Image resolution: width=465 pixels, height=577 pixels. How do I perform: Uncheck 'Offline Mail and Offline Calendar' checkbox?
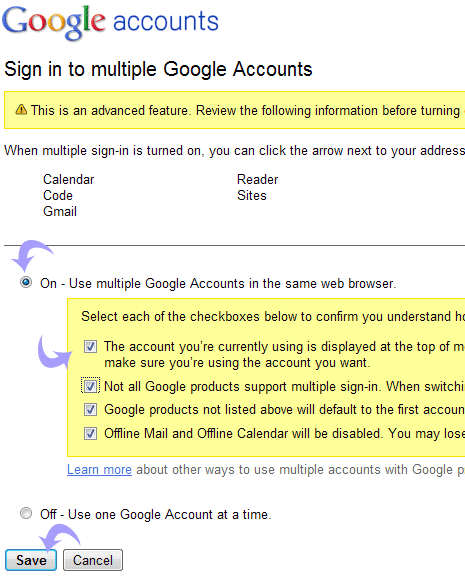click(90, 433)
